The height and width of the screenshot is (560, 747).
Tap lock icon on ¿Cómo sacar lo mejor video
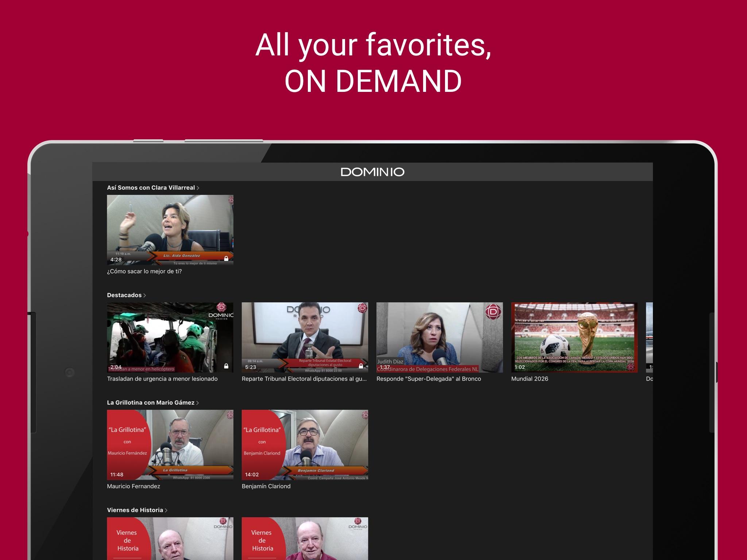[x=226, y=258]
